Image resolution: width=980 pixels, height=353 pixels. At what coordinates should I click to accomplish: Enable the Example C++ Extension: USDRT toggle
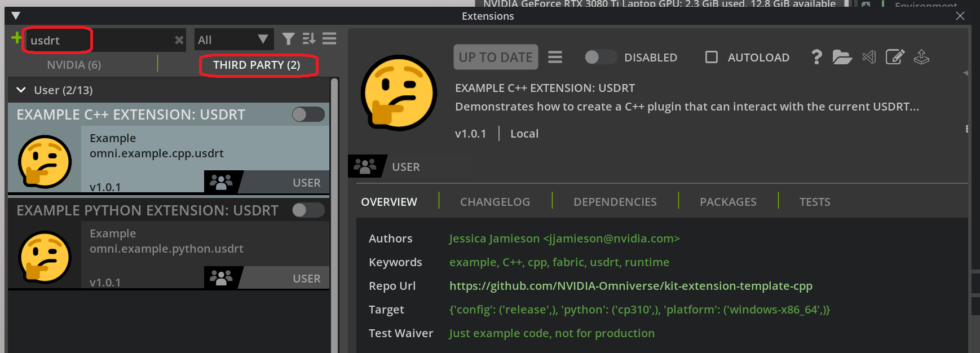[x=308, y=114]
